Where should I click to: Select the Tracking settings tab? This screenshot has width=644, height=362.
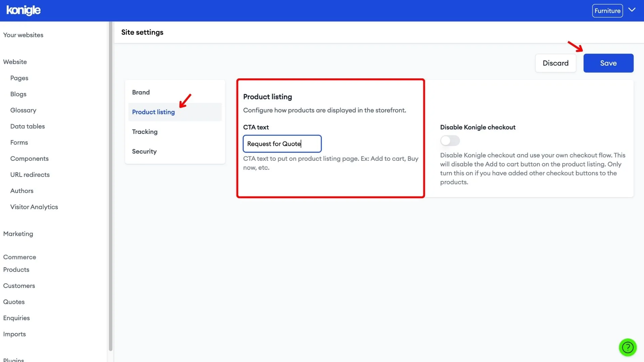coord(145,132)
